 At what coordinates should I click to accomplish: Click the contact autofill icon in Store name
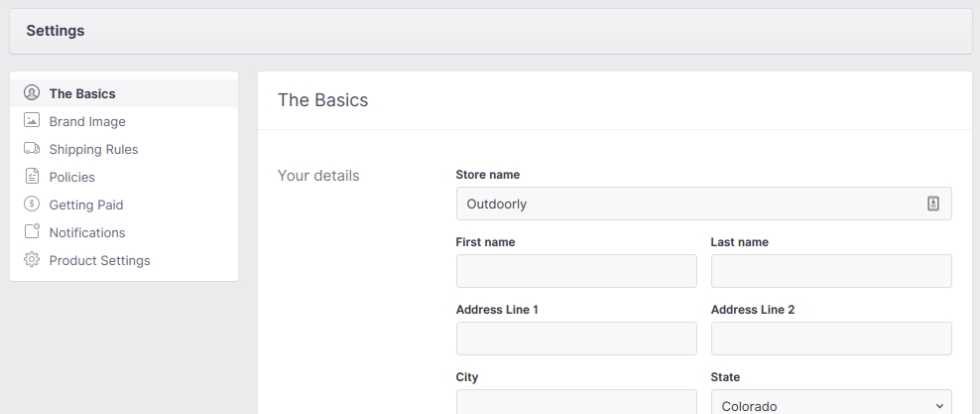coord(932,204)
